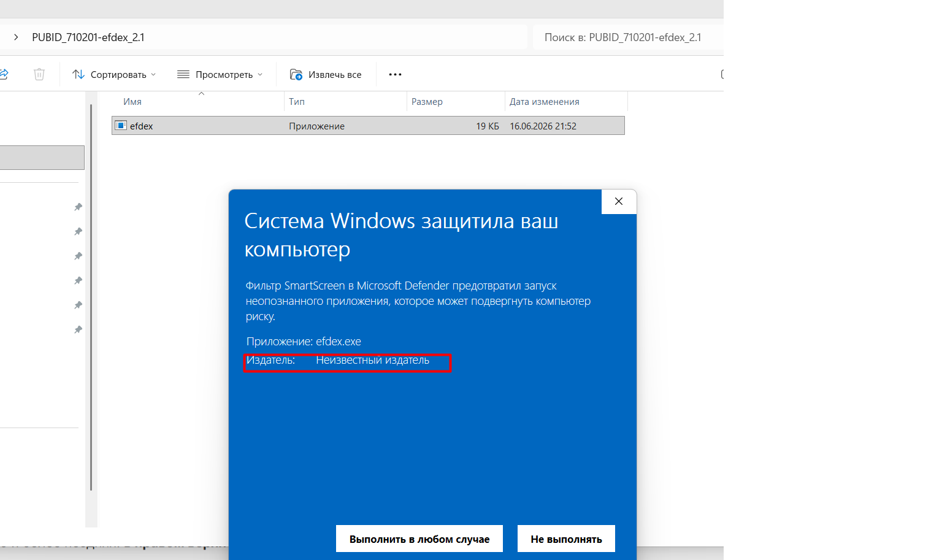942x560 pixels.
Task: Click the PUBID_710201-efdex_2.1 breadcrumb path
Action: [88, 37]
